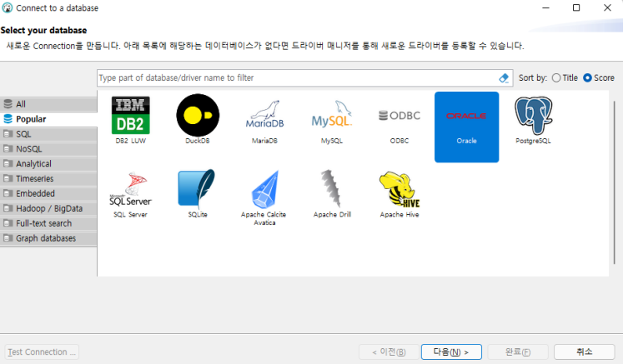
Task: Open the Graph databases category
Action: [48, 238]
